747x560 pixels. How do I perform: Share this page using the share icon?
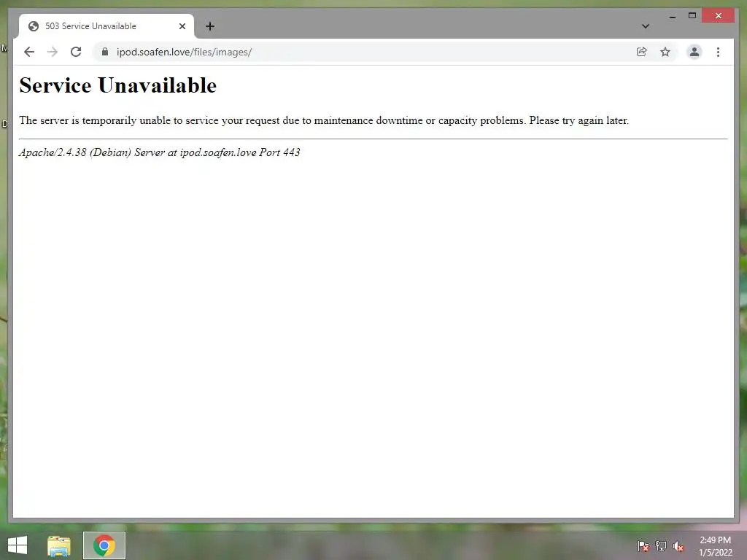click(642, 52)
